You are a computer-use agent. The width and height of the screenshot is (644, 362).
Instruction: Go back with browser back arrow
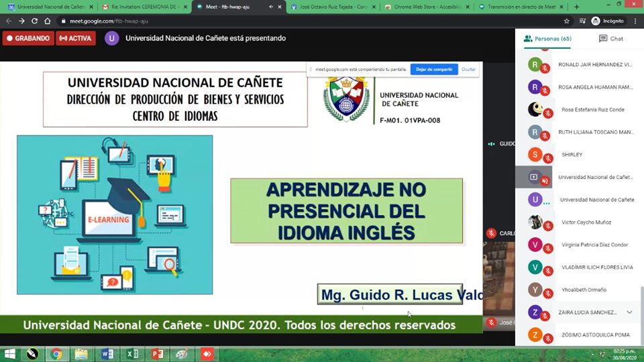pyautogui.click(x=9, y=21)
